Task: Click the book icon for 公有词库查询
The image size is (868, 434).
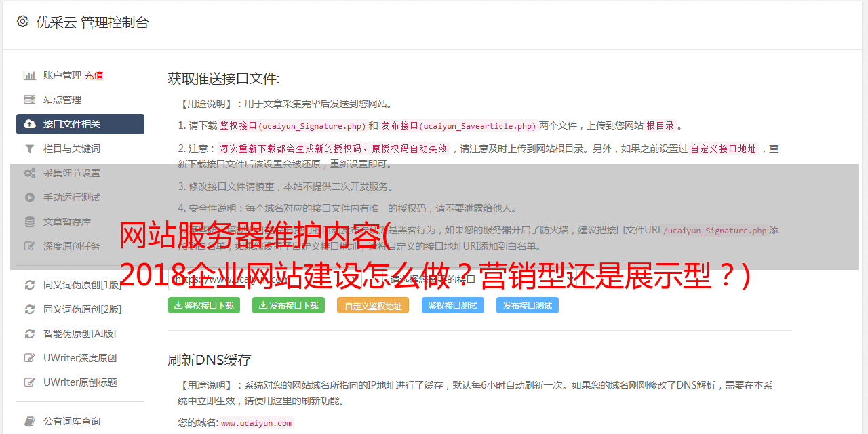Action: tap(30, 421)
